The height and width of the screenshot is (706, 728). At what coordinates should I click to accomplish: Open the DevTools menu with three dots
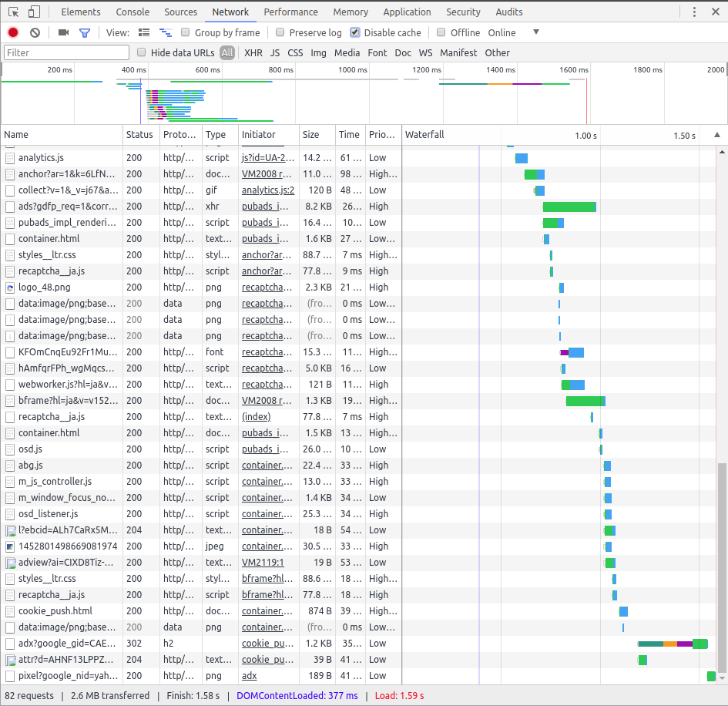click(696, 12)
